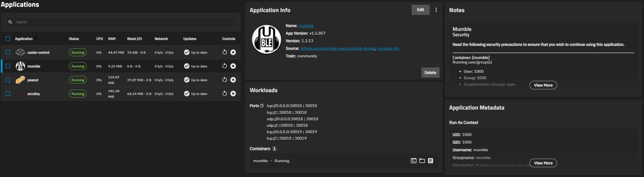The height and width of the screenshot is (177, 644).
Task: Restart the cooler-control application
Action: [x=224, y=52]
